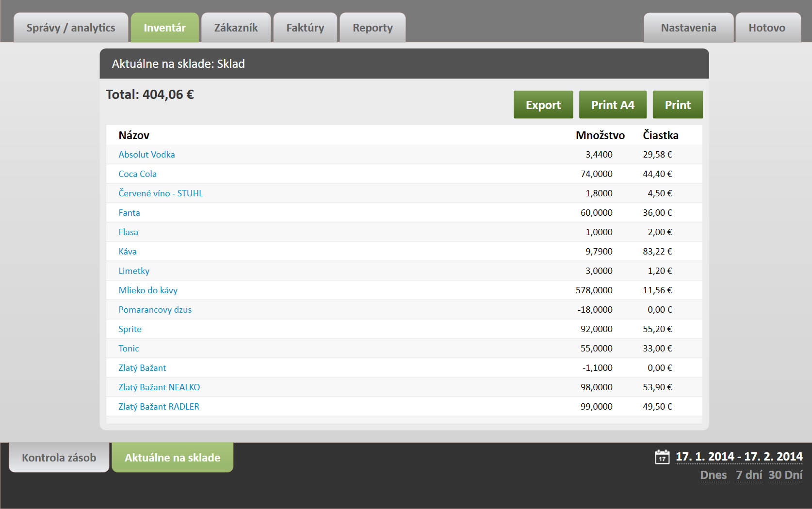Click the plain Print button
This screenshot has height=509, width=812.
click(x=678, y=105)
